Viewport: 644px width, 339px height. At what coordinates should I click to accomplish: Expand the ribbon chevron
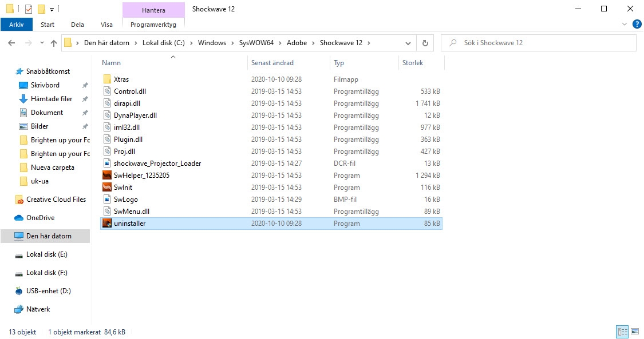[625, 24]
